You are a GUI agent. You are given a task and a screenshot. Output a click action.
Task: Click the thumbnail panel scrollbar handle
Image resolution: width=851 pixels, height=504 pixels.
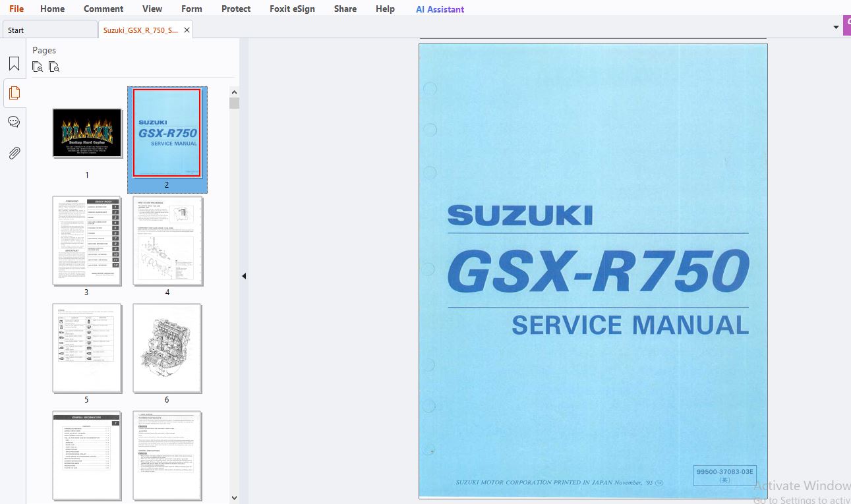pos(234,103)
